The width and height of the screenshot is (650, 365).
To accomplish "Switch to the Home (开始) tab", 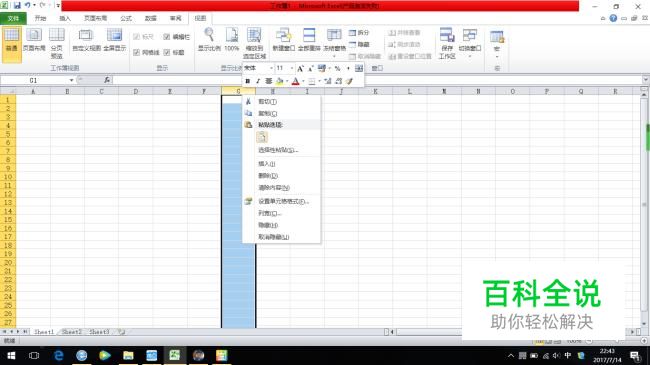I will tap(40, 18).
